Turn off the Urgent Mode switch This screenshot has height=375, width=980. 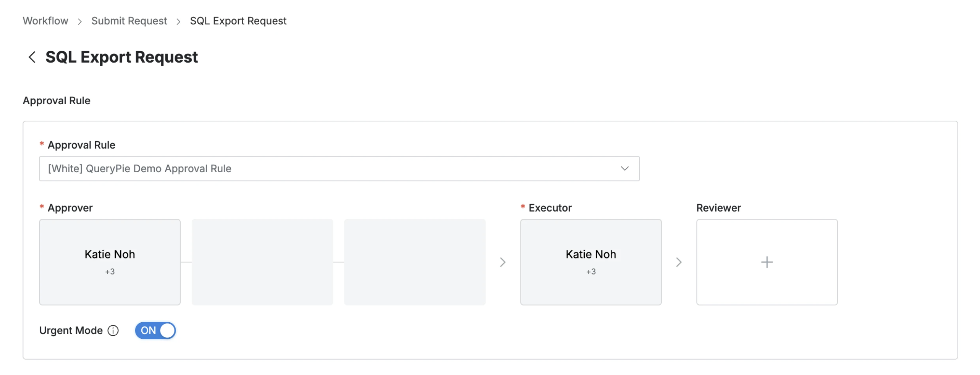click(x=155, y=330)
